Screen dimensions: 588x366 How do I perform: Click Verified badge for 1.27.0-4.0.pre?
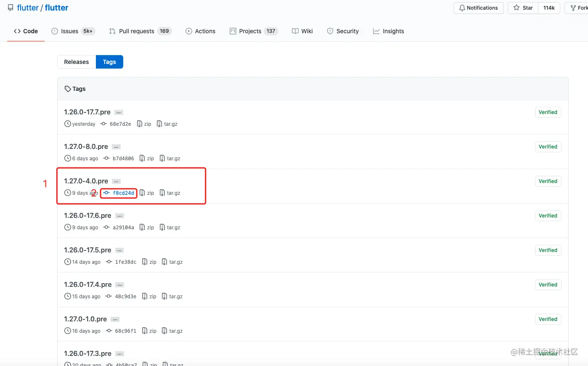[x=548, y=181]
